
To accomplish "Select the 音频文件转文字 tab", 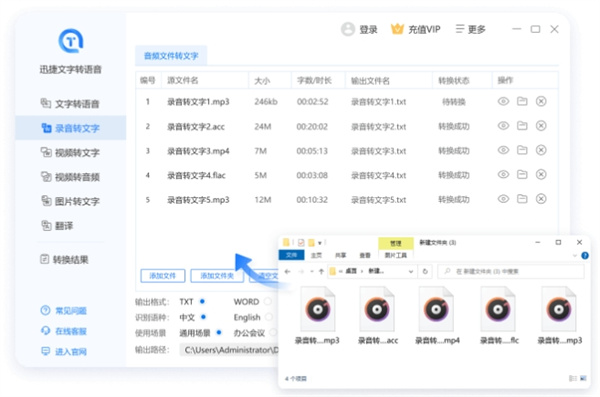I will coord(171,56).
